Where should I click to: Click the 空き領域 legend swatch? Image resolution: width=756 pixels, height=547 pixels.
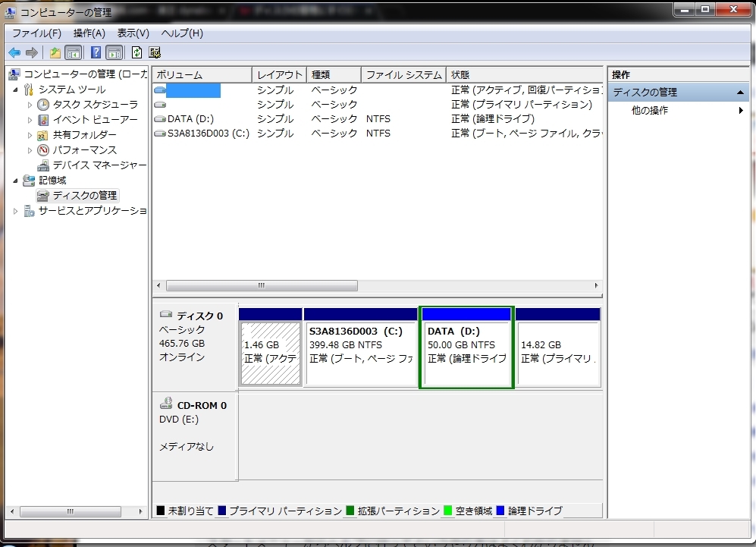tap(448, 511)
